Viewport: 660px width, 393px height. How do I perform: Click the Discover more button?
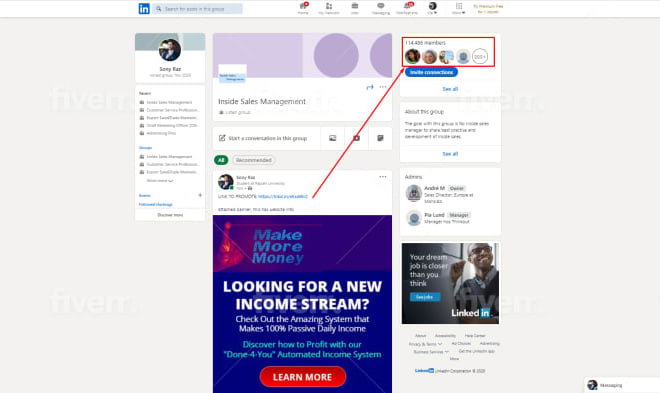[170, 215]
